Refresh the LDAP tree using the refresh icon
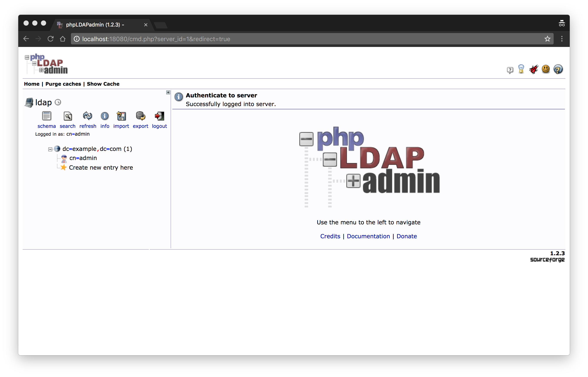This screenshot has width=588, height=377. coord(87,116)
